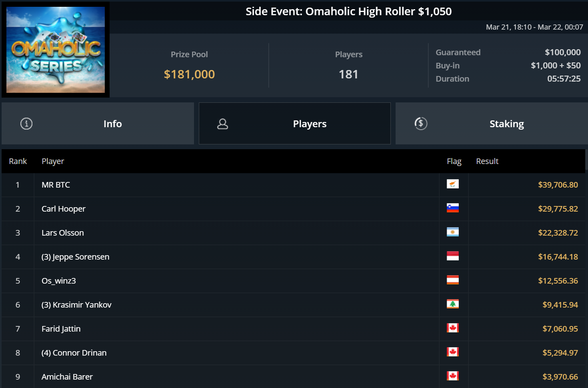Select player Os_winz3 in the list
Screen dimensions: 588x388
coord(59,281)
